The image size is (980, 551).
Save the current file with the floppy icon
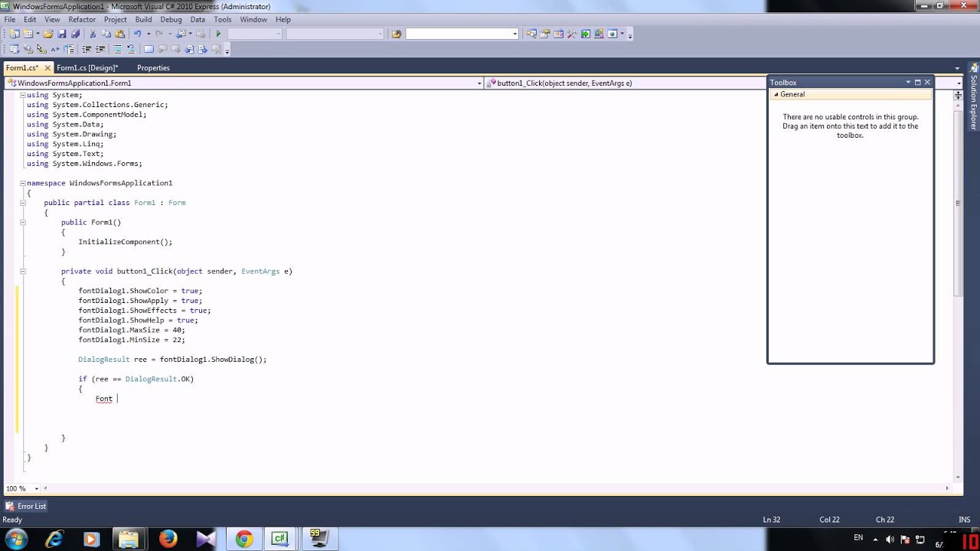pyautogui.click(x=62, y=34)
